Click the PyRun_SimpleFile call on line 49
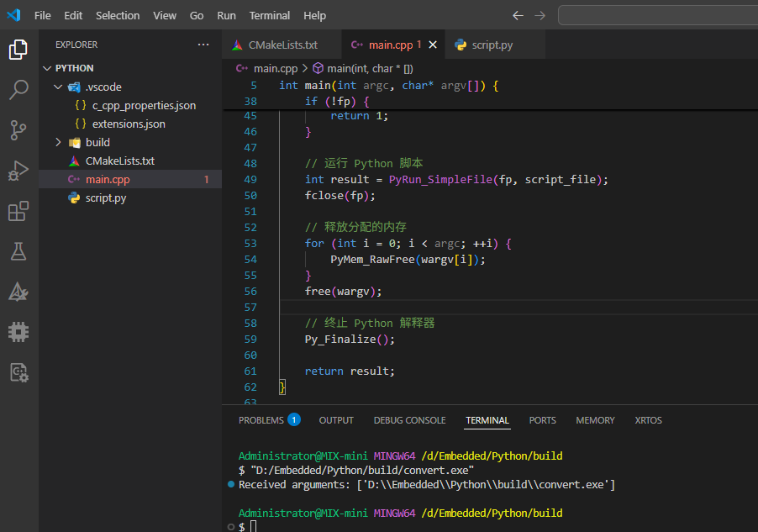 coord(440,179)
